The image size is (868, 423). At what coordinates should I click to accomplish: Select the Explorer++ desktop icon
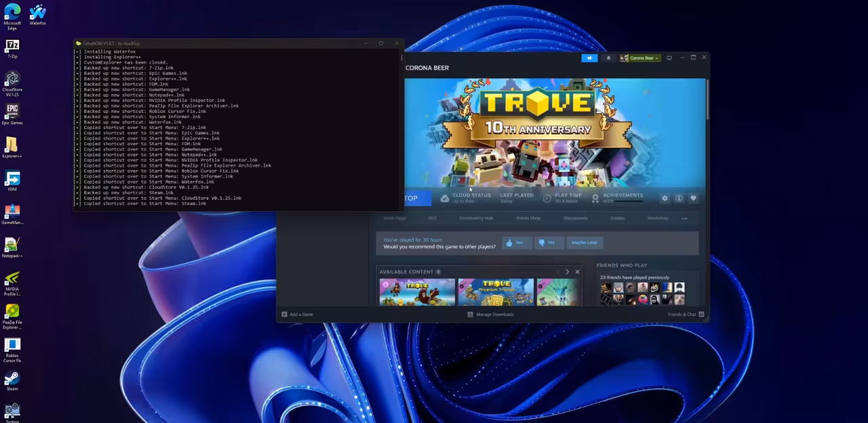click(12, 147)
